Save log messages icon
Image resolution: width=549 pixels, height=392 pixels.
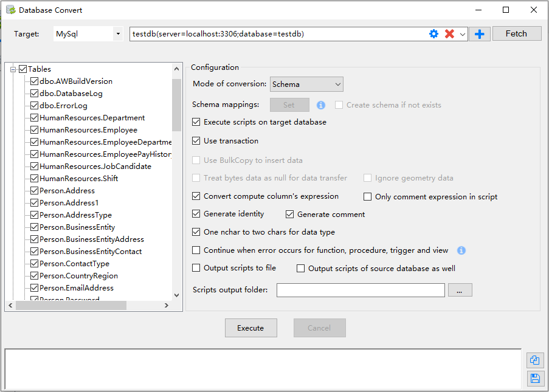pos(535,379)
